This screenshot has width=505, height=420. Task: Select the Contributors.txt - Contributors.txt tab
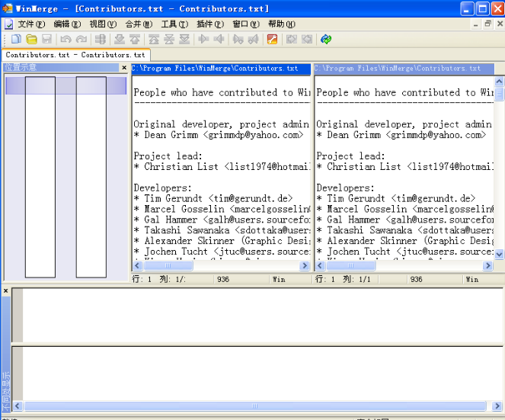click(75, 55)
